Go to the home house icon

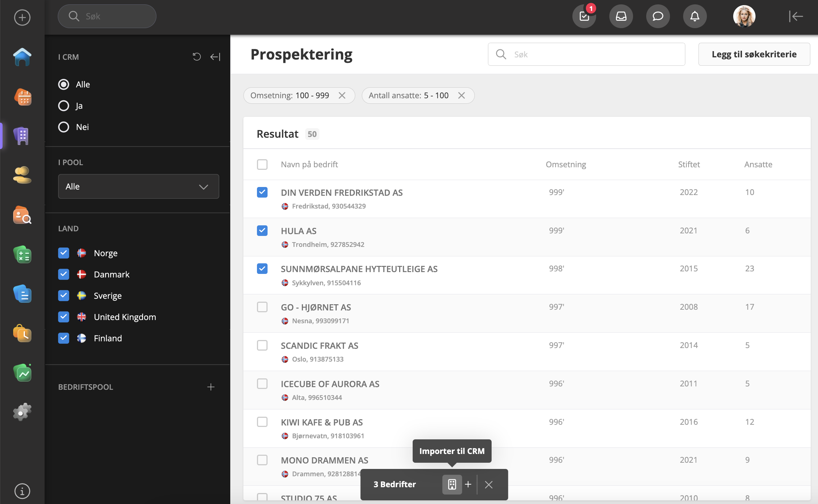click(x=22, y=57)
